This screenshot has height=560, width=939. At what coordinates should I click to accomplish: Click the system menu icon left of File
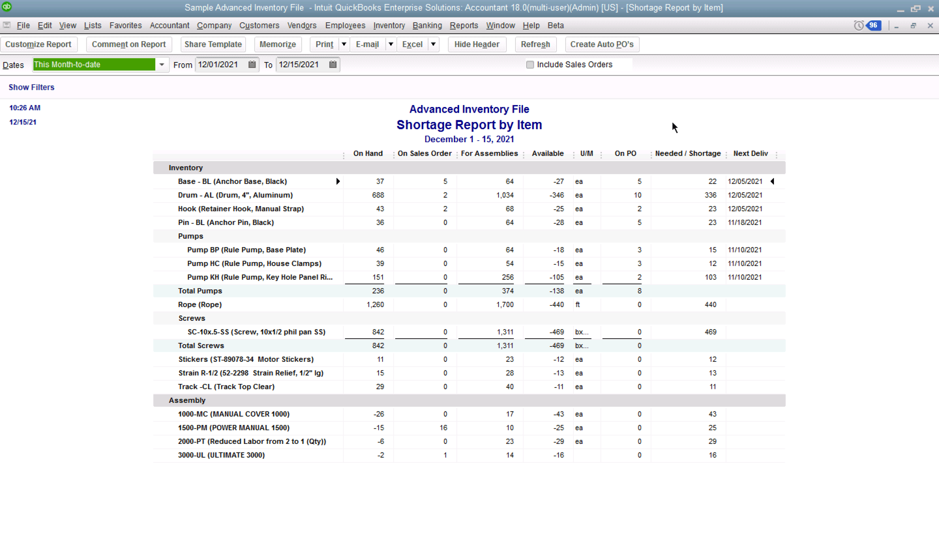click(7, 25)
